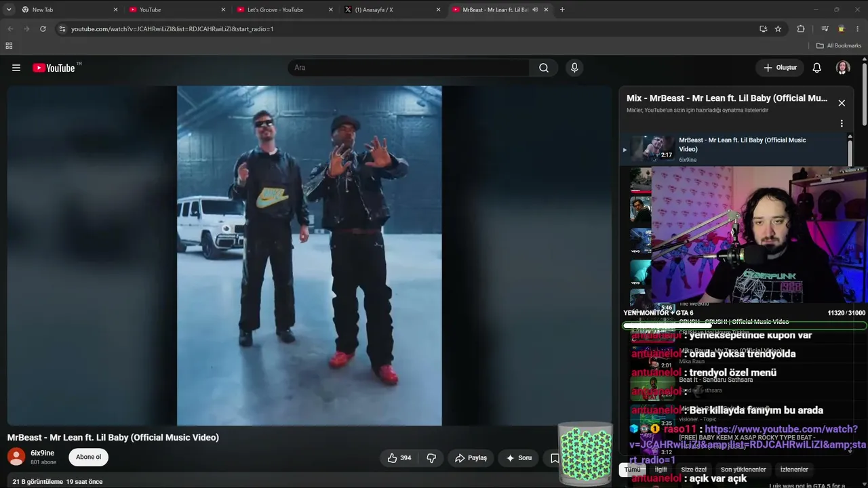Open Chrome media controls icon
Image resolution: width=868 pixels, height=488 pixels.
[825, 29]
